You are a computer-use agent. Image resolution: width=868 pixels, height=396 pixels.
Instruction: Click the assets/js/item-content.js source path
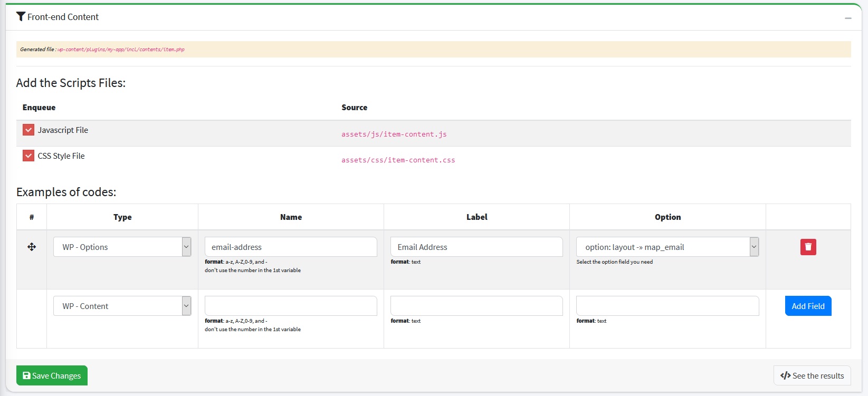(x=394, y=134)
